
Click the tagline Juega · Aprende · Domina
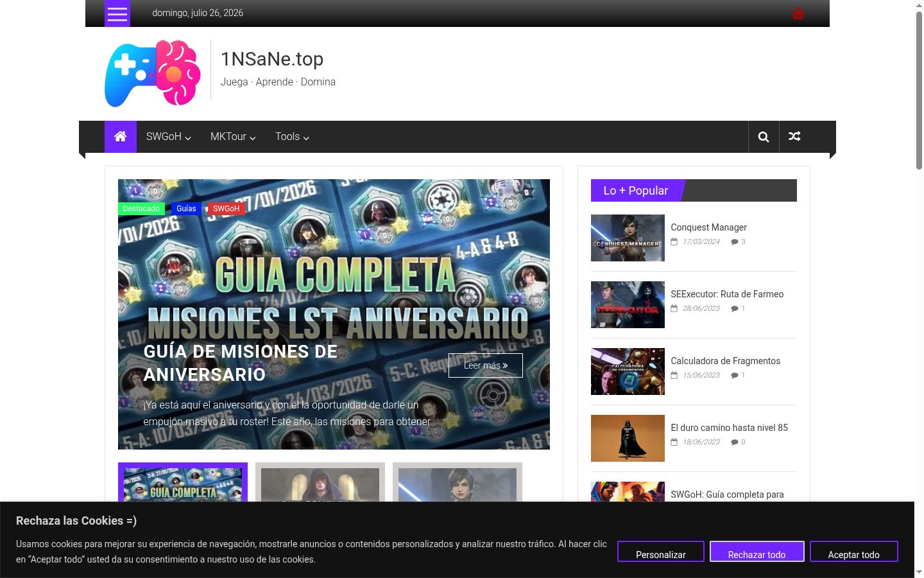tap(278, 82)
